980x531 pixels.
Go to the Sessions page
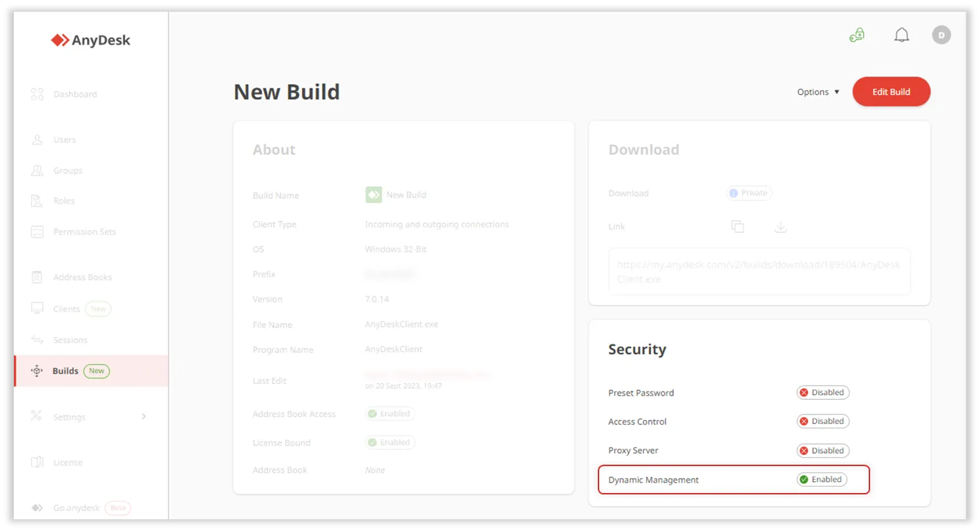[70, 340]
